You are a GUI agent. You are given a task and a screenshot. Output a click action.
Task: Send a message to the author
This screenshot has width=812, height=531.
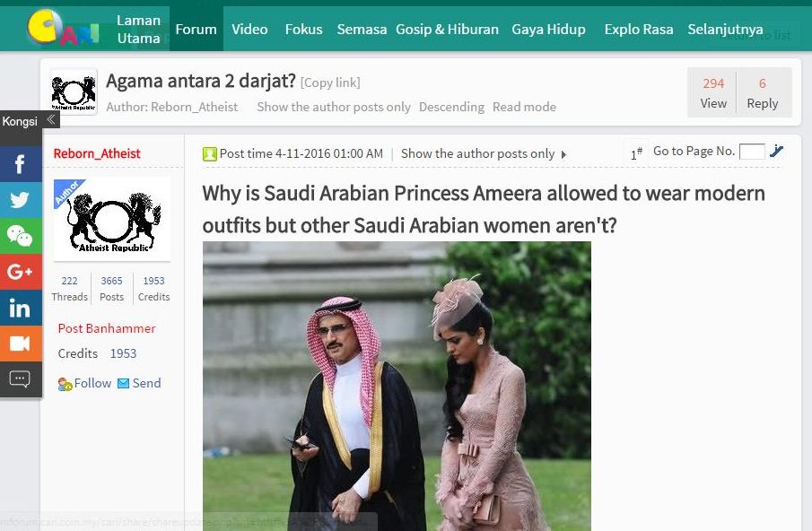[139, 383]
